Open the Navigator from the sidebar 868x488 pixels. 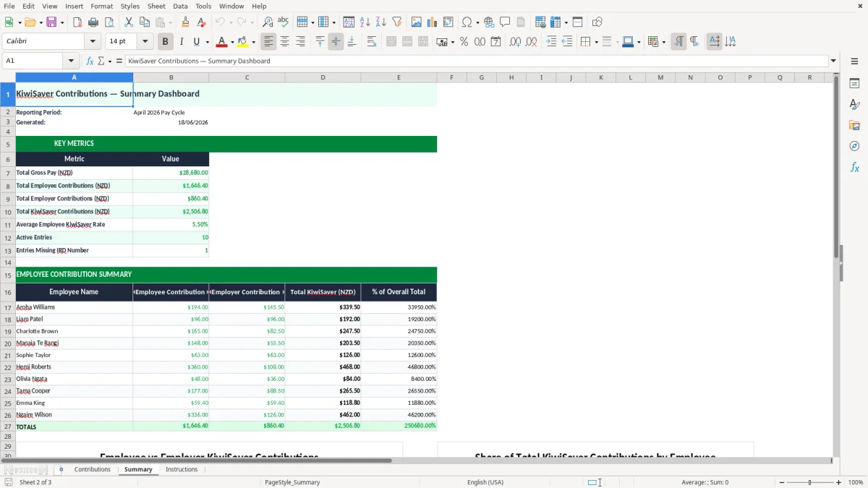(x=854, y=147)
